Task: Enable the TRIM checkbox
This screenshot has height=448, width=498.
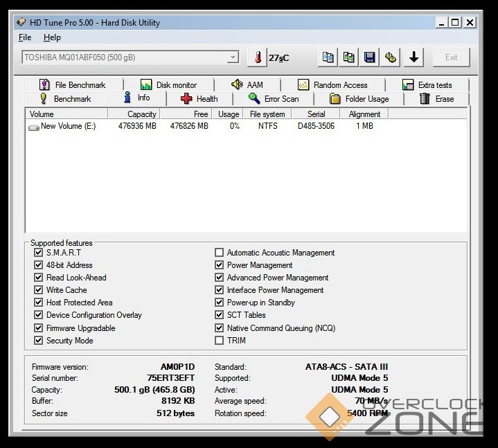Action: pyautogui.click(x=219, y=341)
